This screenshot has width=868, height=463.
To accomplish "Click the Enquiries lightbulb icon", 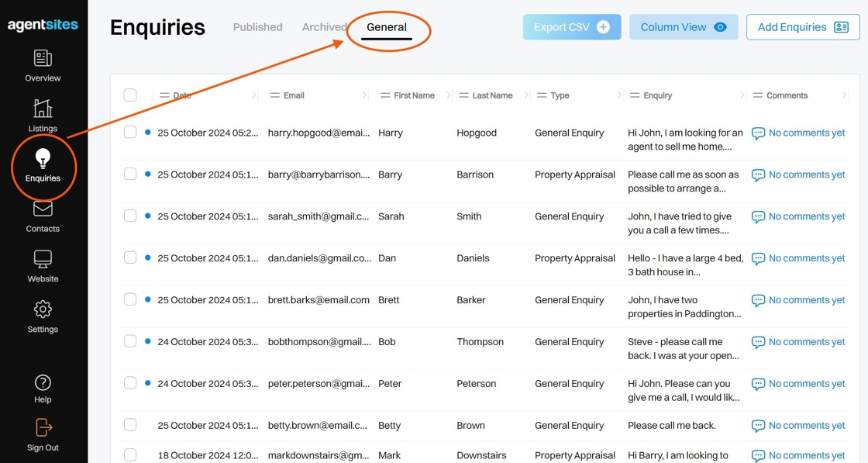I will tap(43, 158).
